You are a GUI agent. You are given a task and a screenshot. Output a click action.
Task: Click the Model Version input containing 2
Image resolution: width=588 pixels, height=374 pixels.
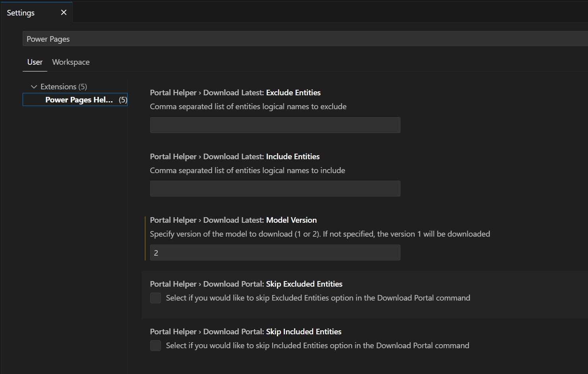coord(275,253)
